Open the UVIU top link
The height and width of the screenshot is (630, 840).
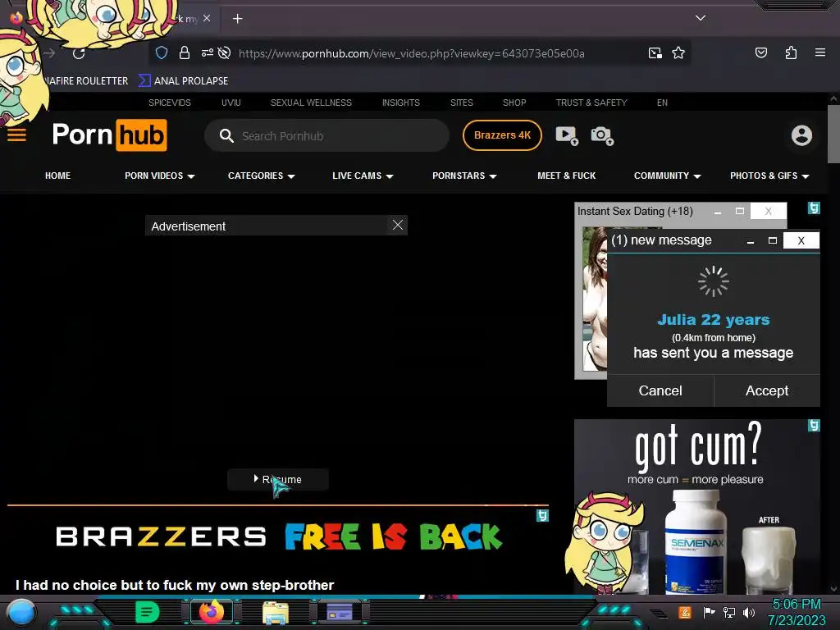pos(231,103)
